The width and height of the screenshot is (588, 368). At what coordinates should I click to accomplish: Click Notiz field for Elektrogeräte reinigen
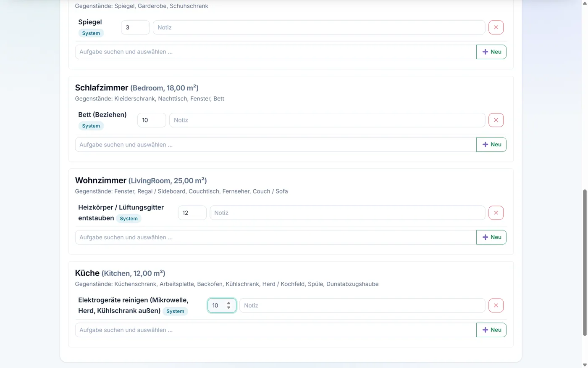(x=362, y=305)
